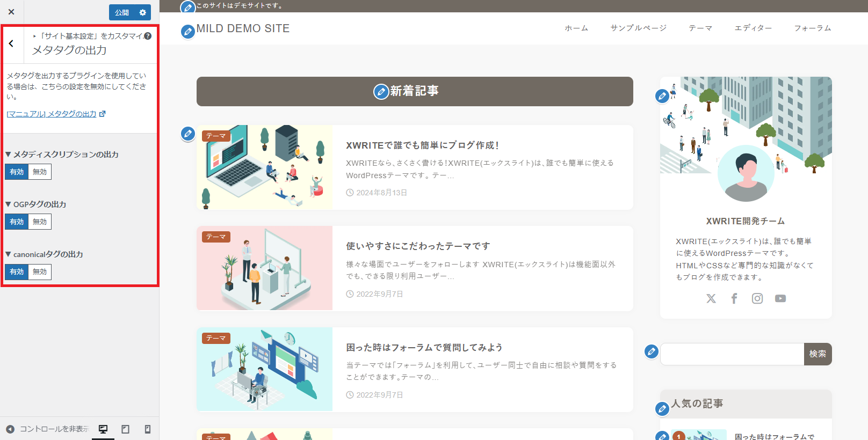Enable メタディスクリプションの出力 with 有効
Viewport: 868px width, 440px height.
pos(17,172)
